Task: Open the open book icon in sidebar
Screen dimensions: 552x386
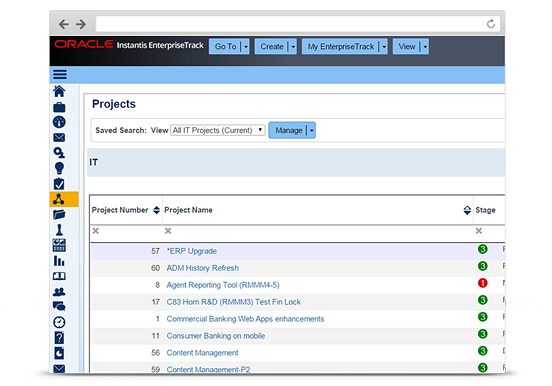Action: pos(59,276)
